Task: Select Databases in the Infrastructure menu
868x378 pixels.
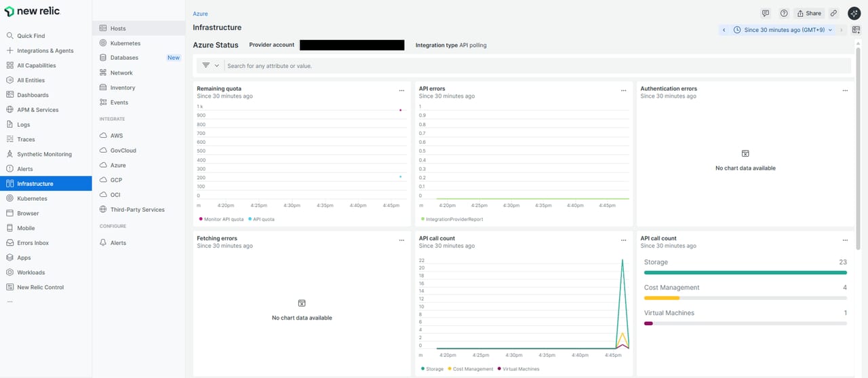Action: [x=124, y=58]
